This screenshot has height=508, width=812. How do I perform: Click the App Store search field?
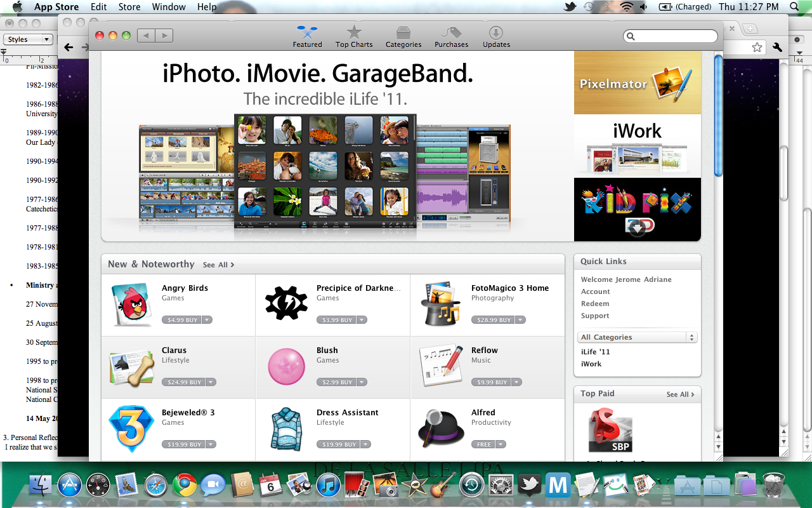point(671,36)
